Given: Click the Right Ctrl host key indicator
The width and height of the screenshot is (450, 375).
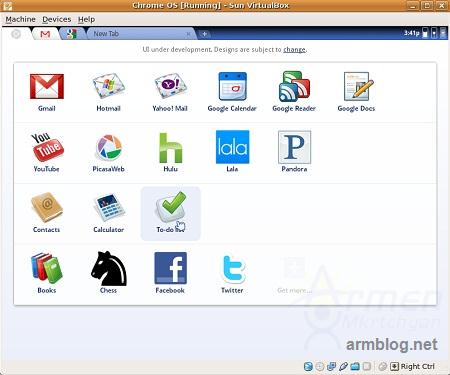Looking at the screenshot, I should [x=418, y=366].
